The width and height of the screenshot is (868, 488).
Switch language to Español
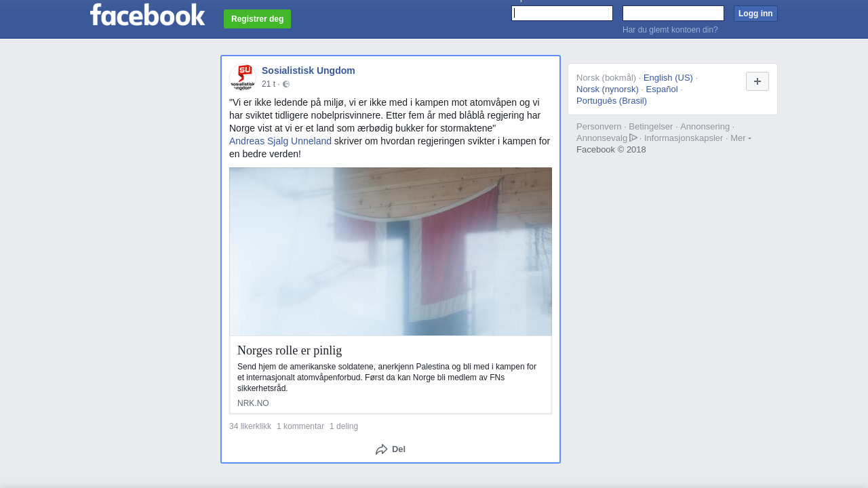click(x=662, y=89)
